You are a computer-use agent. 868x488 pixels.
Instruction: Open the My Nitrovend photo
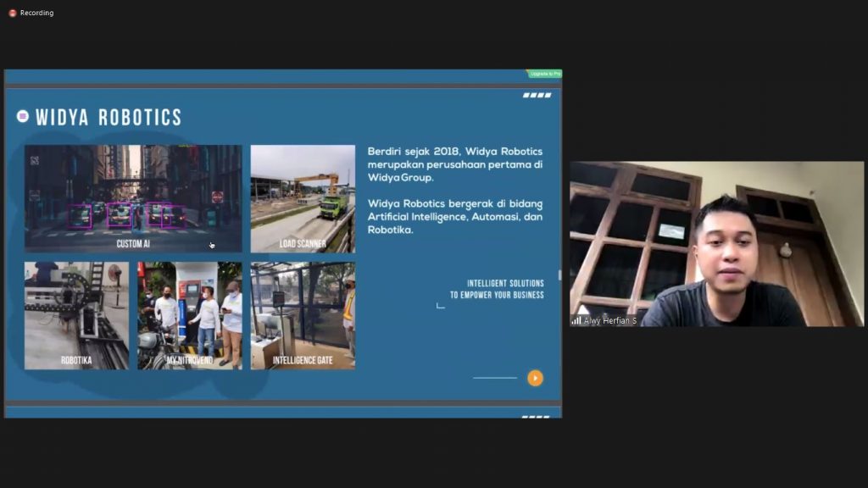coord(190,315)
